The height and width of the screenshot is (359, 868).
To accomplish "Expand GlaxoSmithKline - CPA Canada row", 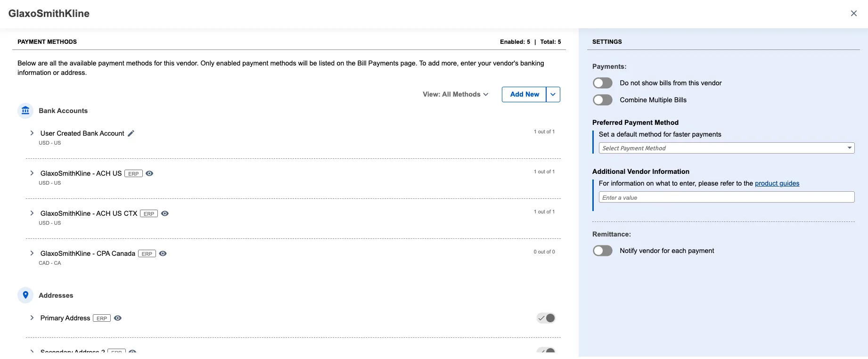I will (x=32, y=253).
